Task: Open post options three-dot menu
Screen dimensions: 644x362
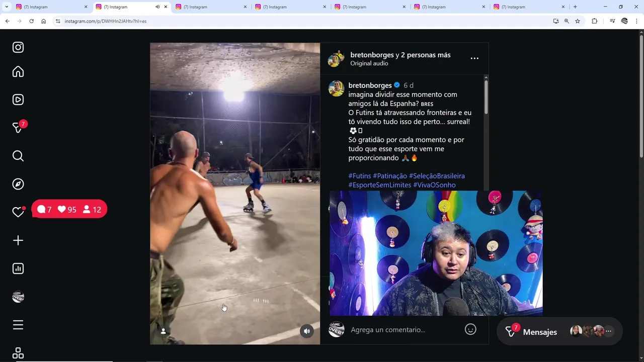Action: (x=474, y=58)
